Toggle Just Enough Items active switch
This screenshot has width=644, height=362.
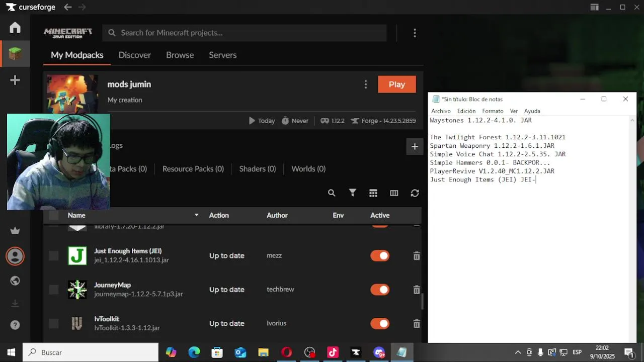380,256
